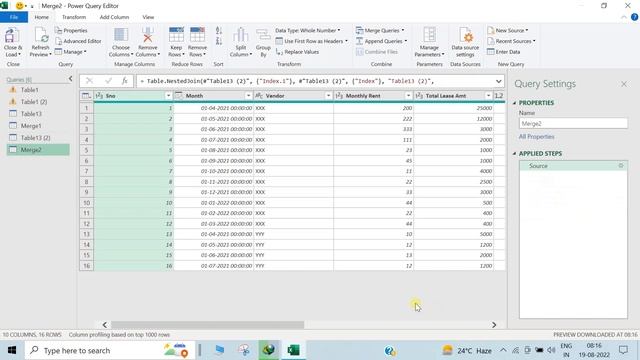Open query Properties in the ribbon
Image resolution: width=640 pixels, height=360 pixels.
click(x=71, y=31)
